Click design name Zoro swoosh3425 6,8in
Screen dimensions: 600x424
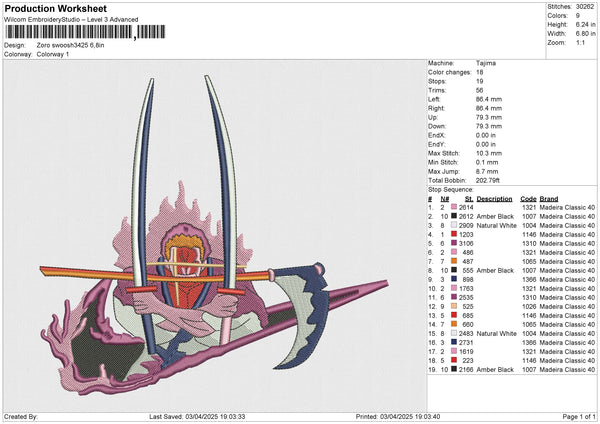click(x=70, y=45)
